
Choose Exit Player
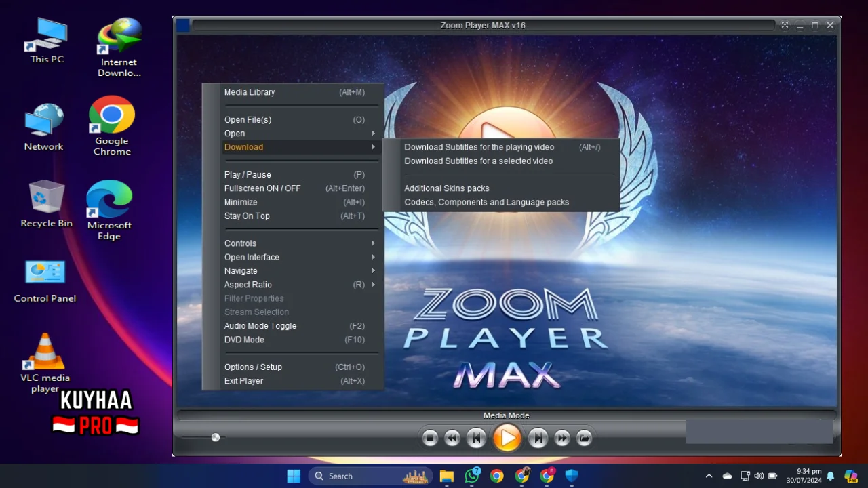tap(294, 381)
